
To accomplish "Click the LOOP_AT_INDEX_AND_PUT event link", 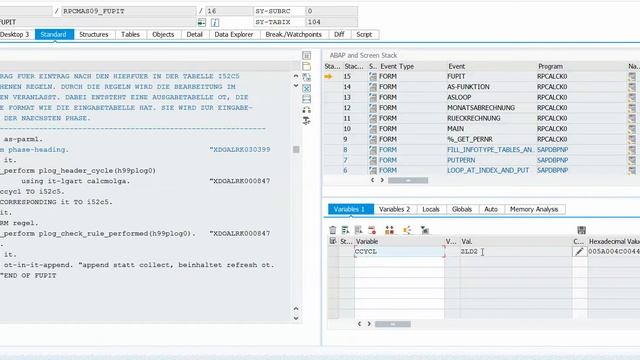I will click(488, 170).
